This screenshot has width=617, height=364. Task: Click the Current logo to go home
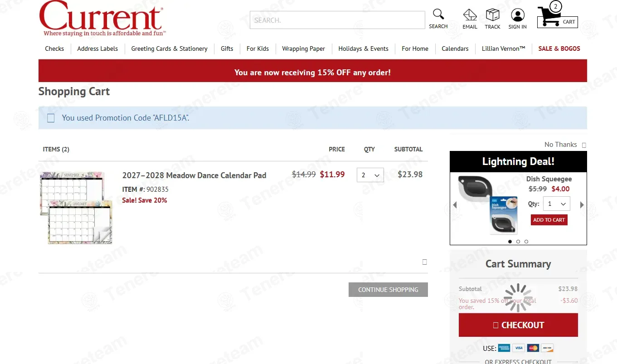pos(102,19)
